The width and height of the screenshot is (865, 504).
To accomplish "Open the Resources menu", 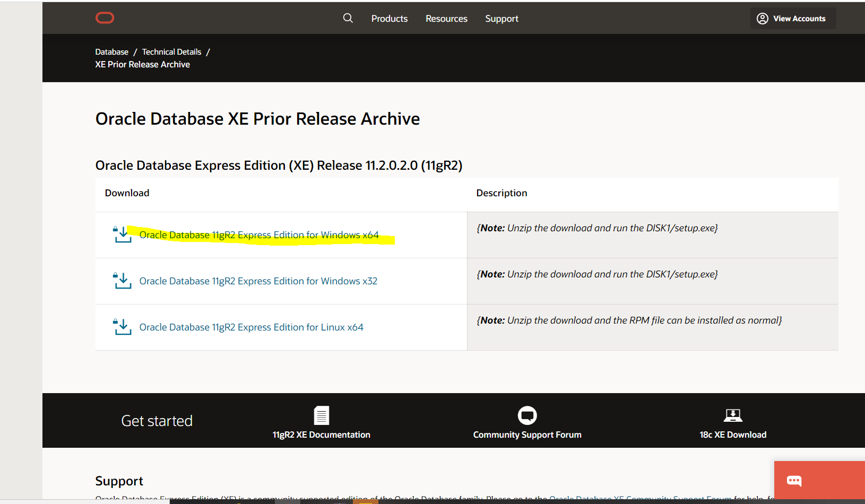I will pos(446,19).
